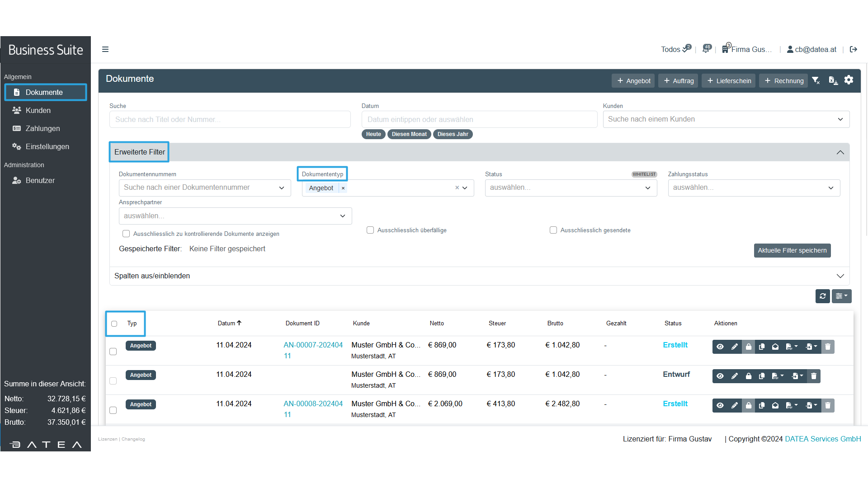Click the refresh table icon button
Viewport: 868px width, 488px height.
coord(822,296)
